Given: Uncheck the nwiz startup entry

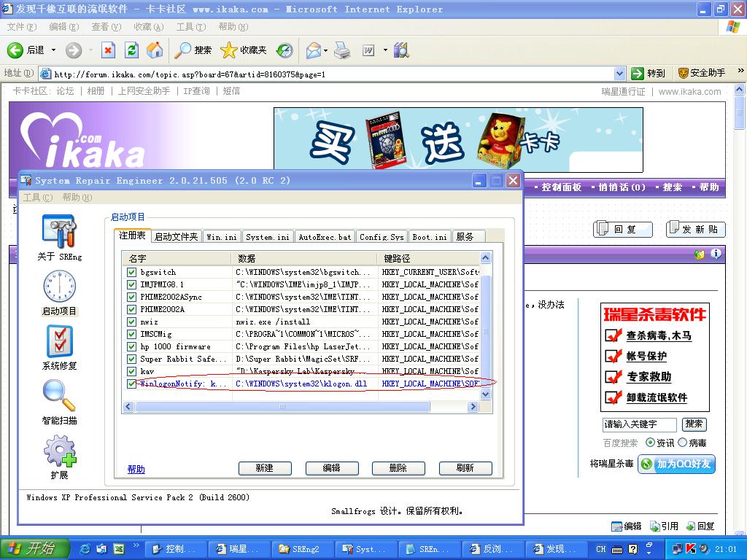Looking at the screenshot, I should (132, 322).
